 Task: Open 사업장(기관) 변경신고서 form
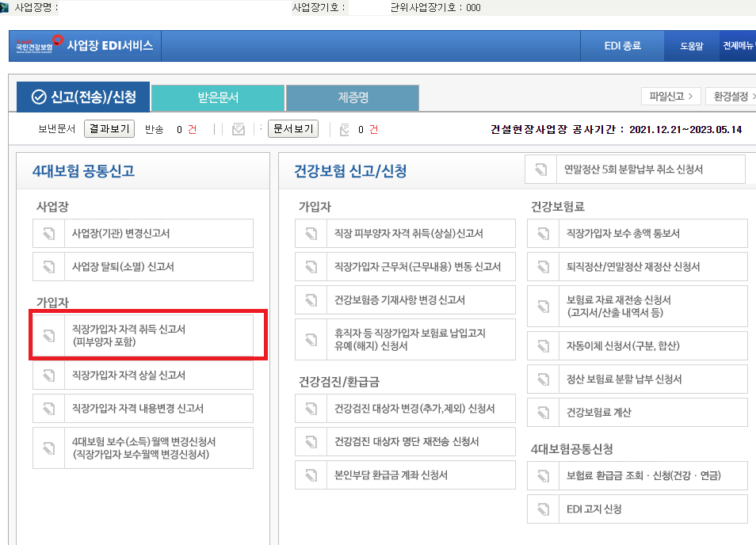tap(143, 234)
